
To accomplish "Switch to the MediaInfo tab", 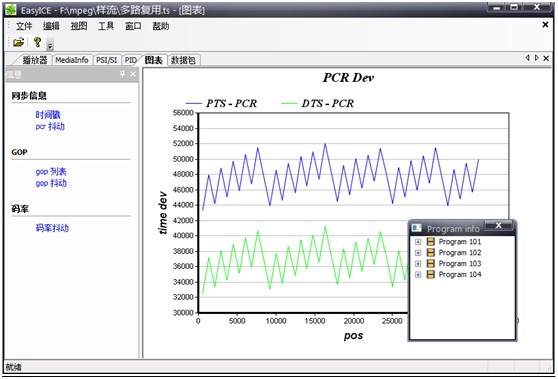I will click(x=72, y=60).
